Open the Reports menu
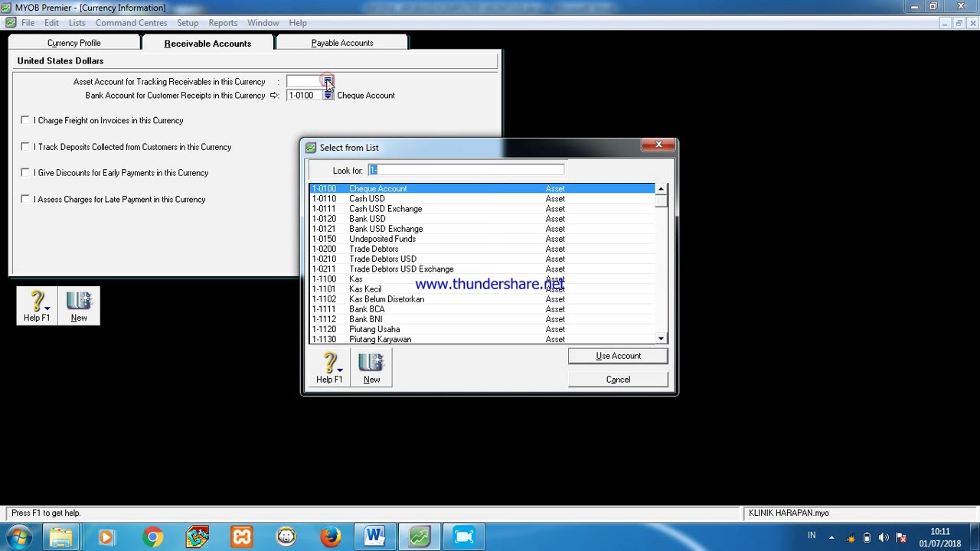 pos(223,23)
